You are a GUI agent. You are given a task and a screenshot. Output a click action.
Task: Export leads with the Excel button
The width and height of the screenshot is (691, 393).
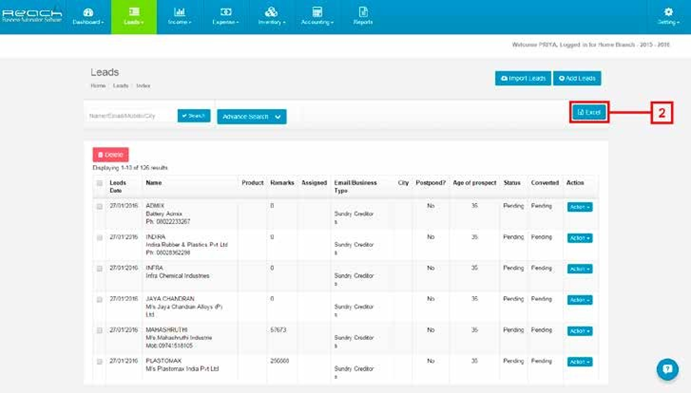coord(589,112)
